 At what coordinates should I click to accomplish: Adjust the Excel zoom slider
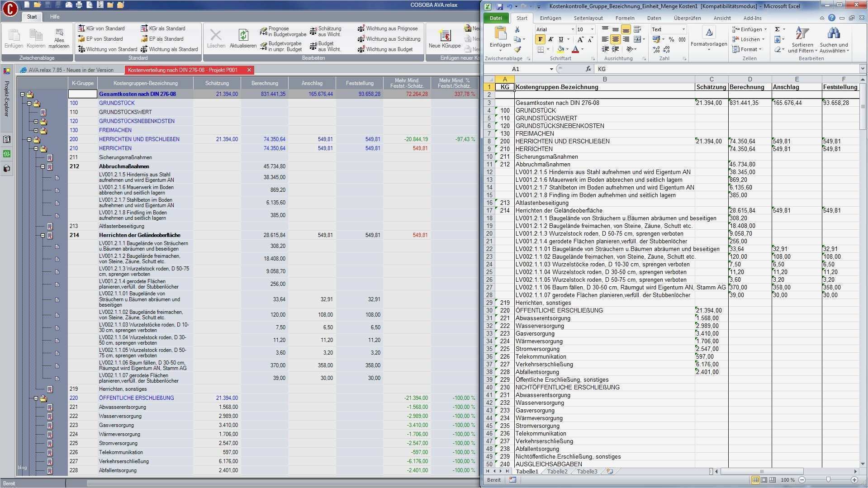pyautogui.click(x=829, y=480)
